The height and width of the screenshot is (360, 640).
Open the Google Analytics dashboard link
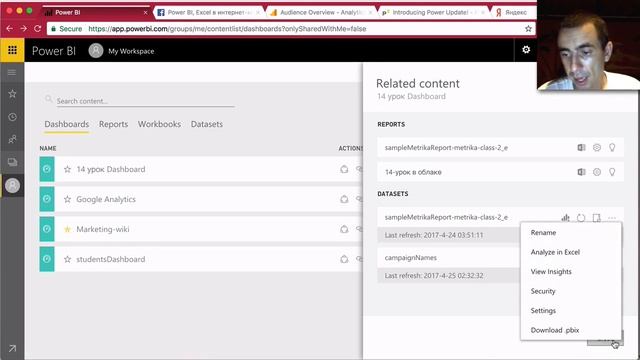(106, 200)
